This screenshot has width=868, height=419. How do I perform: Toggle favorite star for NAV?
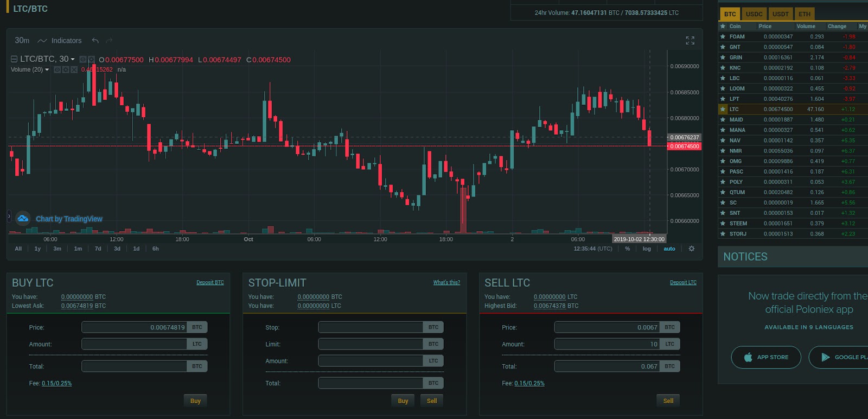click(723, 141)
